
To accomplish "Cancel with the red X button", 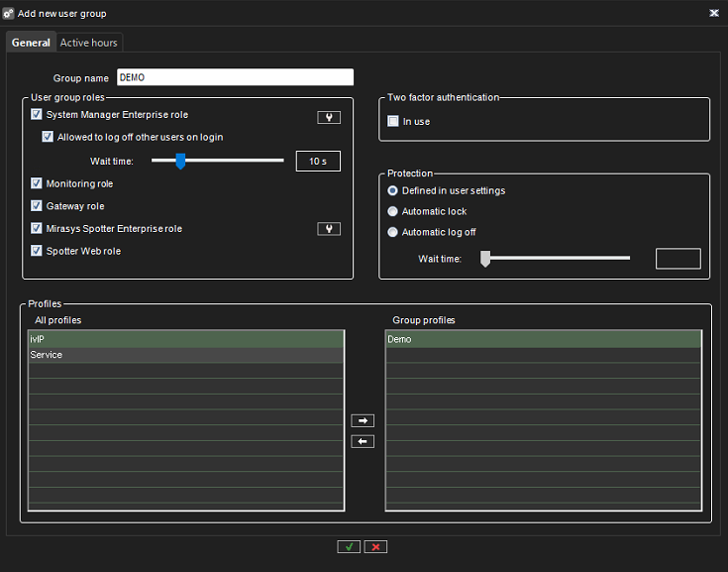I will 375,546.
